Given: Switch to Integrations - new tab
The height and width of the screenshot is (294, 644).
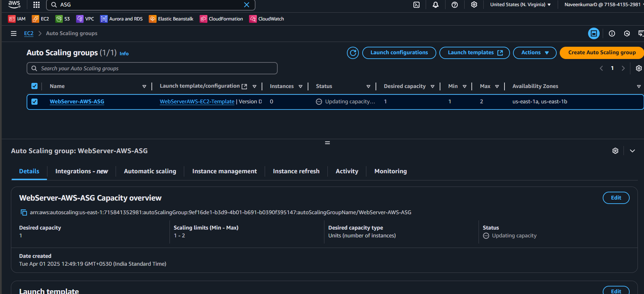Looking at the screenshot, I should pos(82,172).
